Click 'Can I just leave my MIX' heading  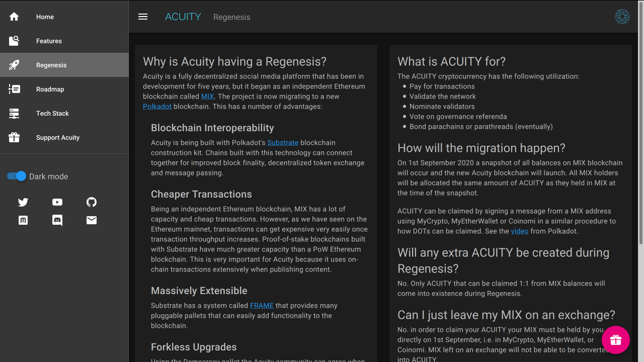506,315
